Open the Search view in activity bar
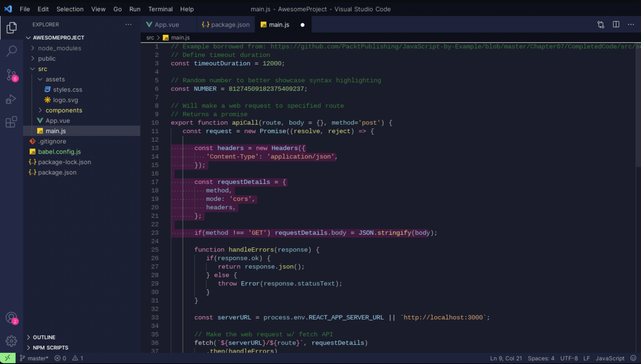 pos(11,51)
